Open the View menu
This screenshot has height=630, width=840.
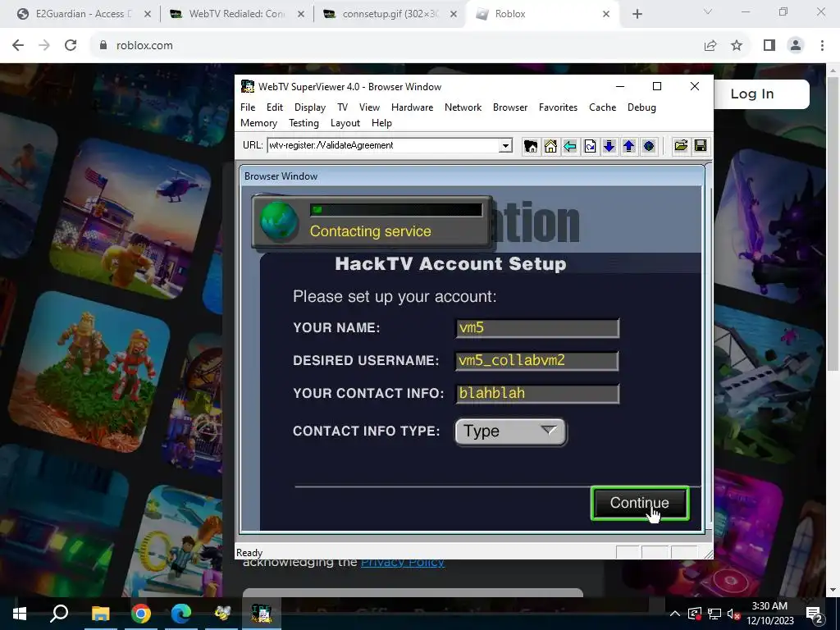tap(369, 107)
